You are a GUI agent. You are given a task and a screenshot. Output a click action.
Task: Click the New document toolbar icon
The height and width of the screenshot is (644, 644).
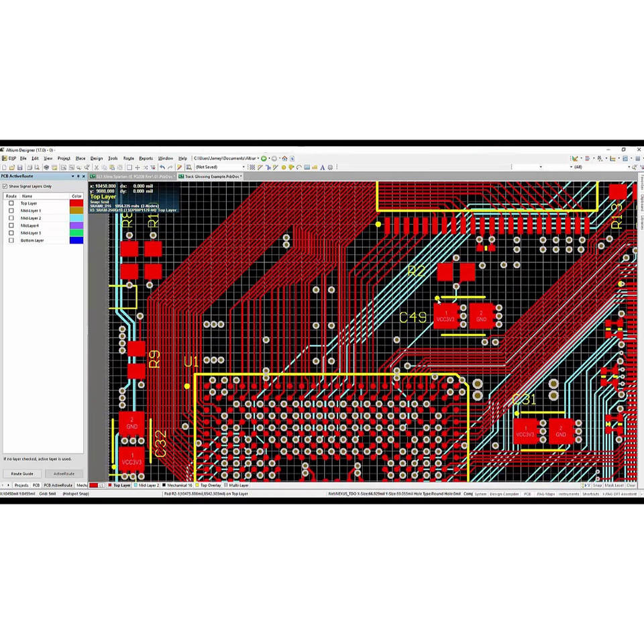point(4,167)
